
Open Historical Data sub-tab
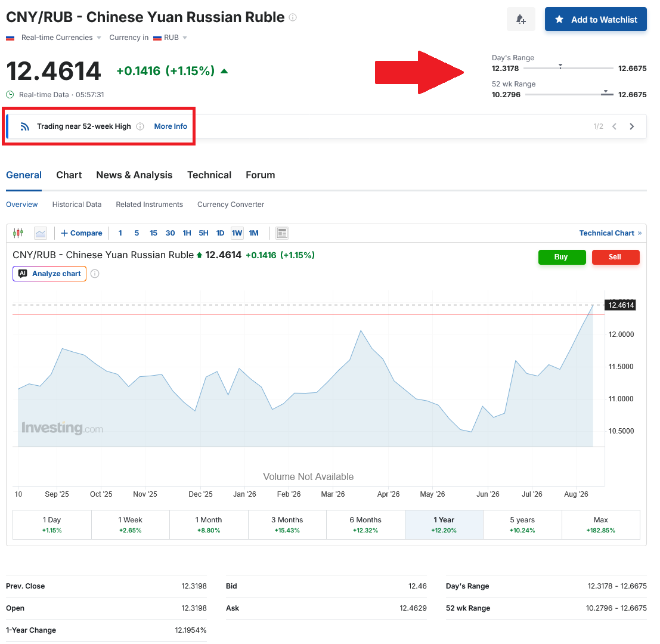click(x=76, y=204)
